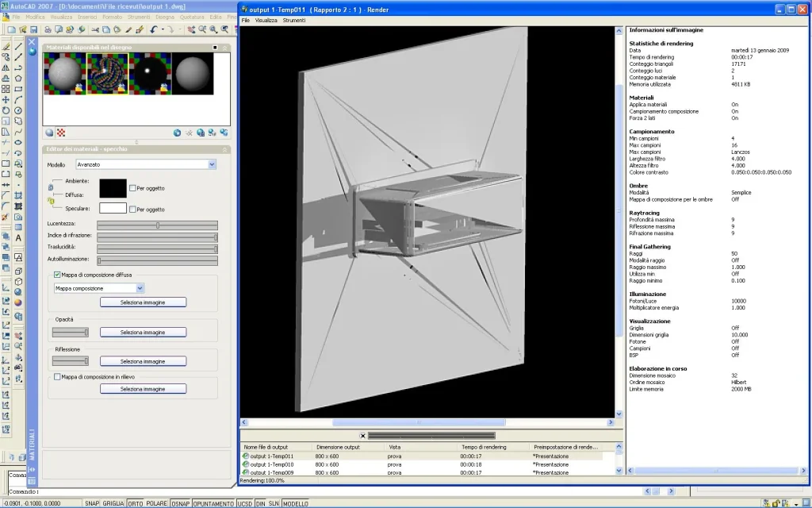812x508 pixels.
Task: Open the Modifica menu in AutoCAD
Action: click(x=35, y=17)
